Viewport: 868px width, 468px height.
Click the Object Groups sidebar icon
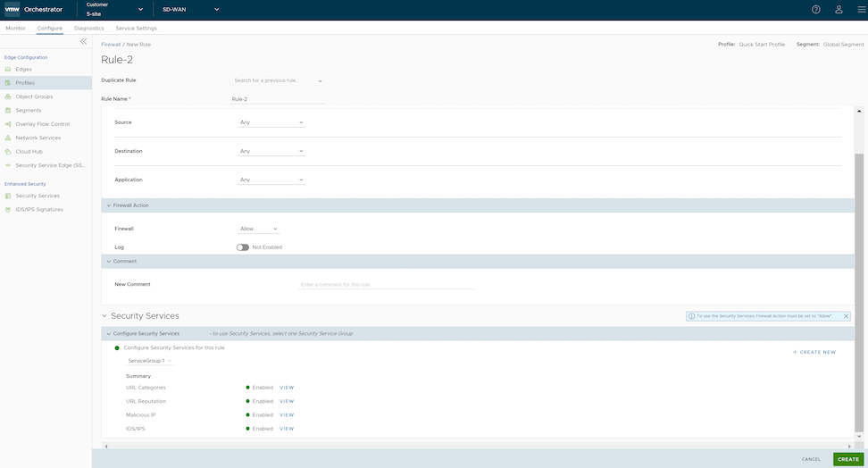click(8, 96)
